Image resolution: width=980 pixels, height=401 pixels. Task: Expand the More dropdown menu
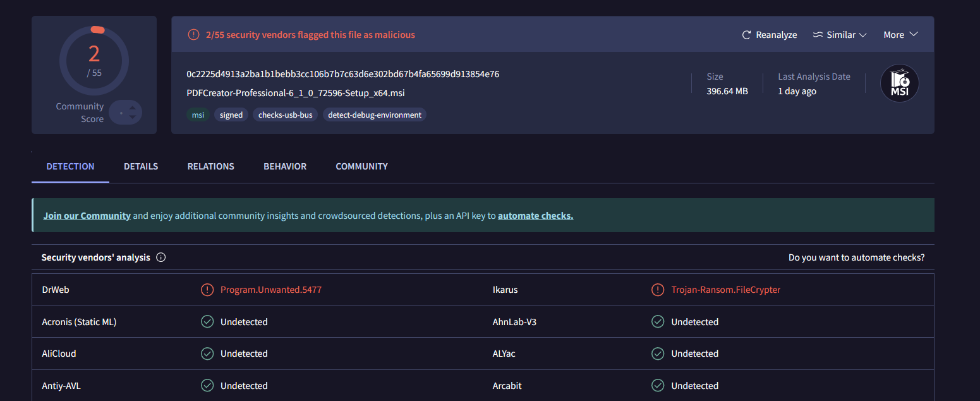[x=900, y=35]
